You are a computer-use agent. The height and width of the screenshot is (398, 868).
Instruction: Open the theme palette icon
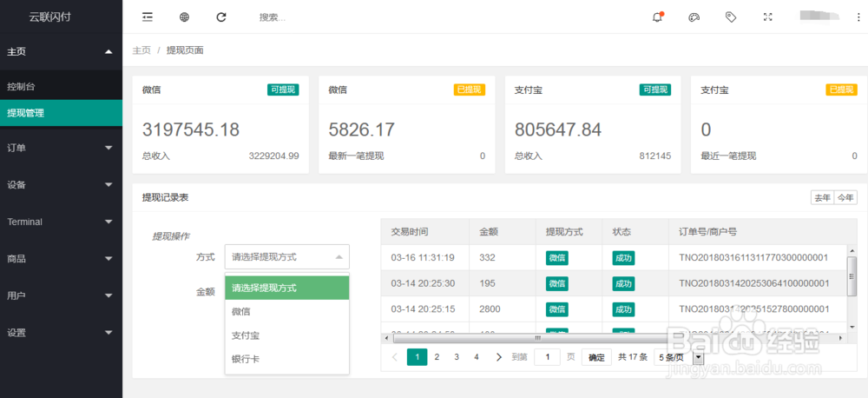[694, 17]
